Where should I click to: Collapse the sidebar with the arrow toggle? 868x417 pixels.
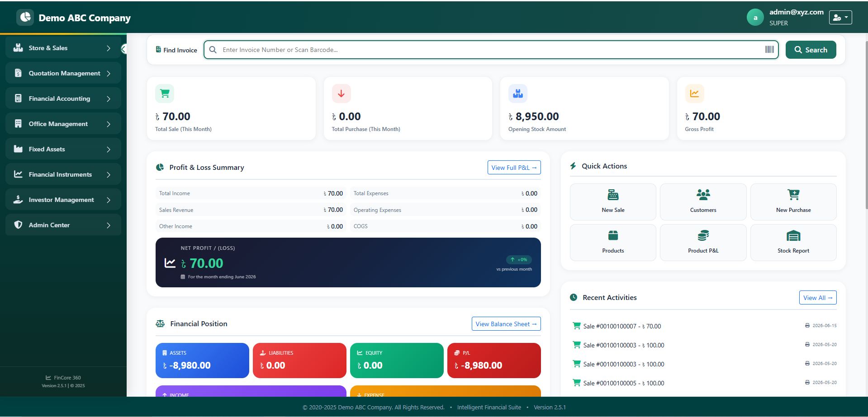click(x=123, y=49)
